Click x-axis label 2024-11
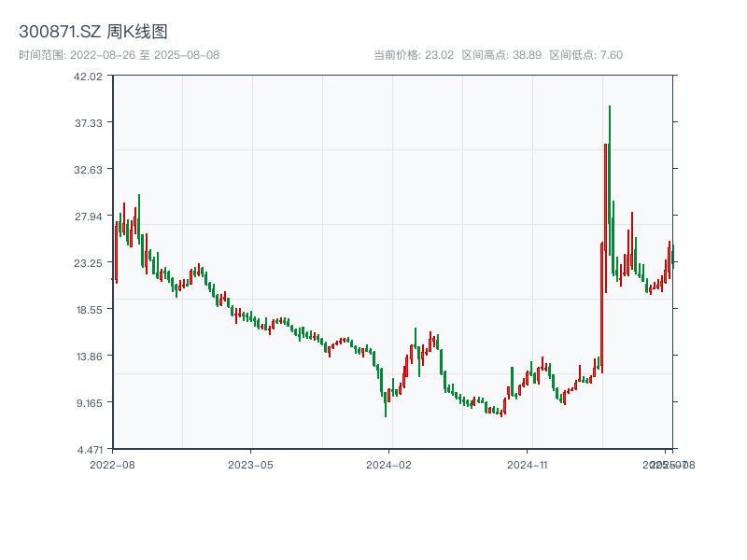This screenshot has height=560, width=747. (x=527, y=465)
